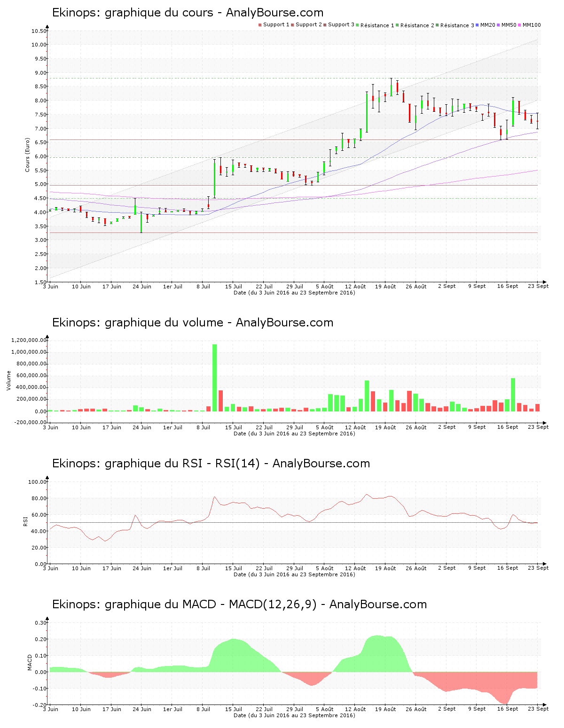Screen dimensions: 564x728
Task: Click the 'Cours (Euro)' vertical axis label
Action: tap(27, 155)
